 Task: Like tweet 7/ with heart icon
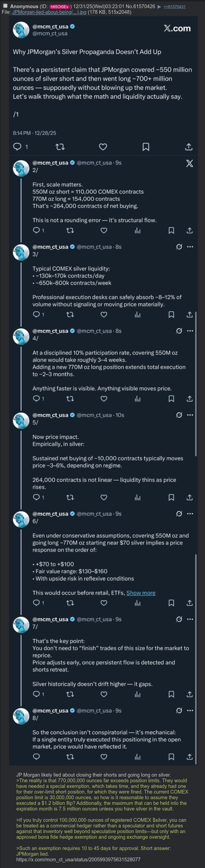point(104,694)
